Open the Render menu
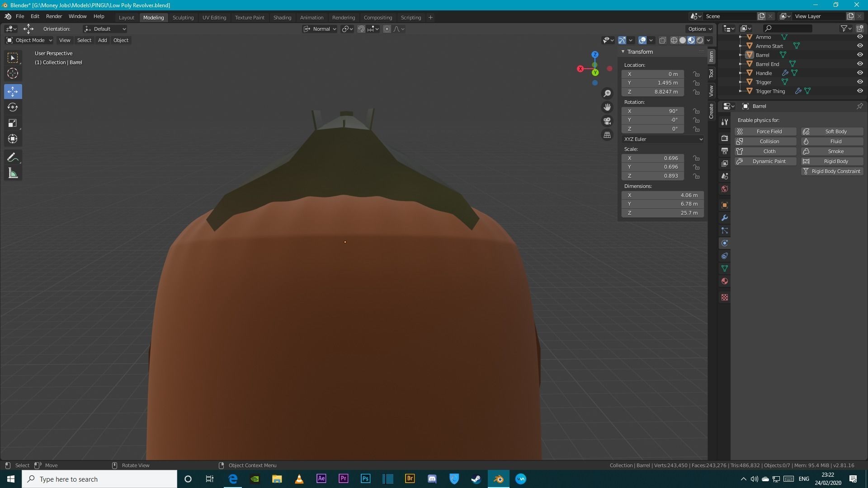The image size is (868, 488). pos(54,16)
